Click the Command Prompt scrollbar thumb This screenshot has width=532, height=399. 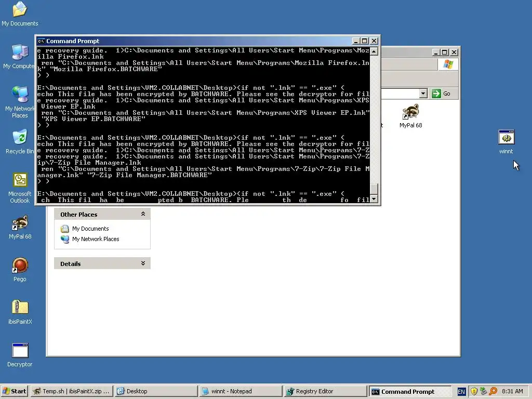pyautogui.click(x=374, y=189)
